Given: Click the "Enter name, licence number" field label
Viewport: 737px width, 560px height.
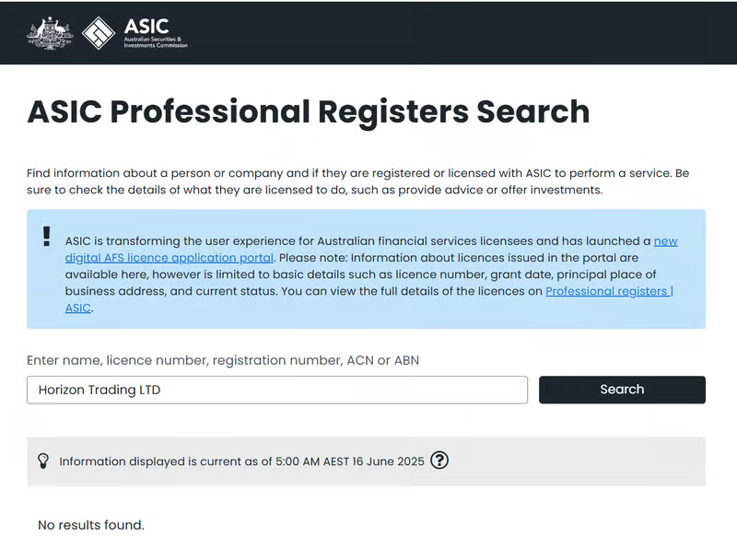Looking at the screenshot, I should (x=223, y=360).
